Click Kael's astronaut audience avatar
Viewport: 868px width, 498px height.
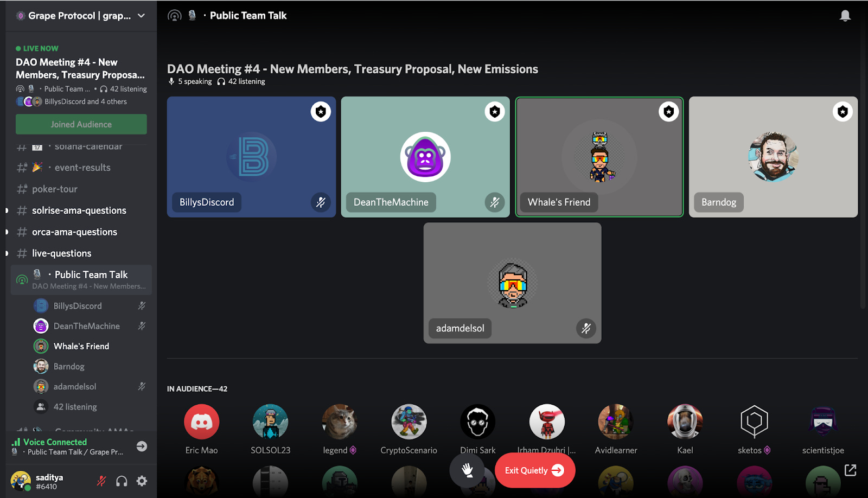[685, 422]
